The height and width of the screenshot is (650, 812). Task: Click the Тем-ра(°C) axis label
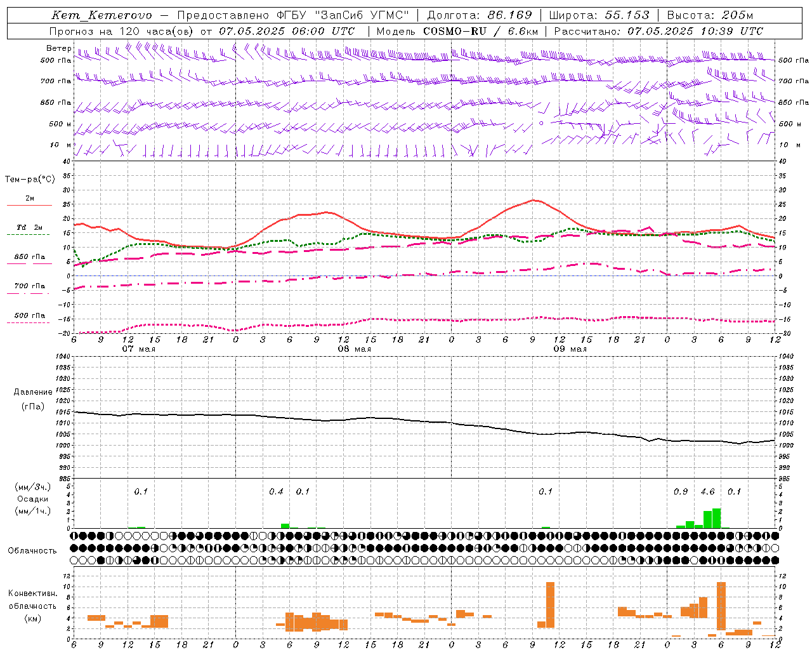(x=30, y=180)
